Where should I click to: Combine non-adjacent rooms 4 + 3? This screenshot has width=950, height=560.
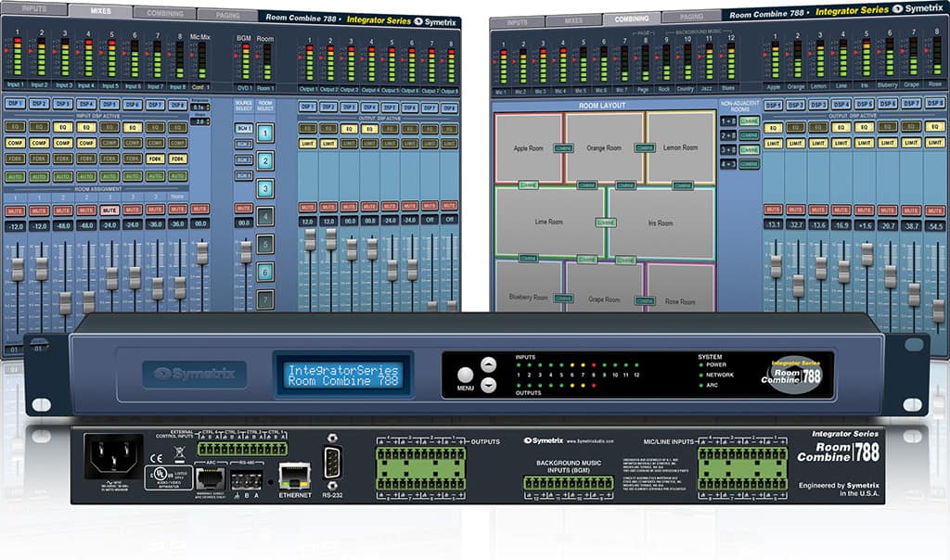point(749,163)
